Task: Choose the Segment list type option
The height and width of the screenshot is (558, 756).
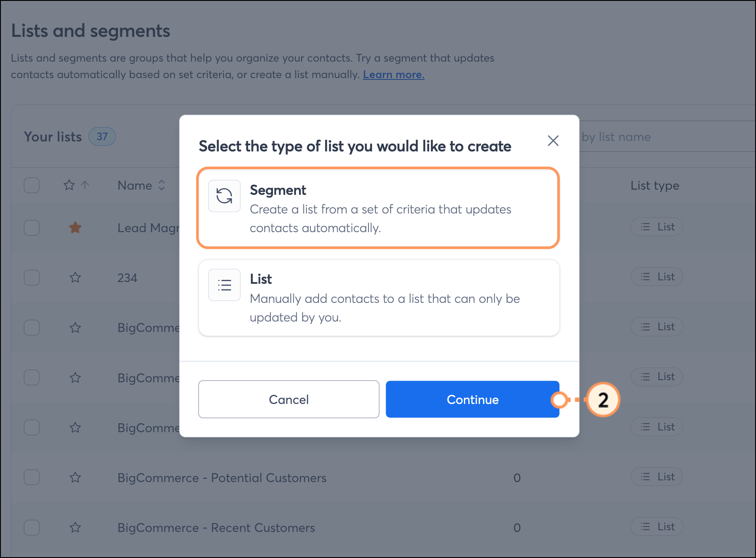Action: point(378,208)
